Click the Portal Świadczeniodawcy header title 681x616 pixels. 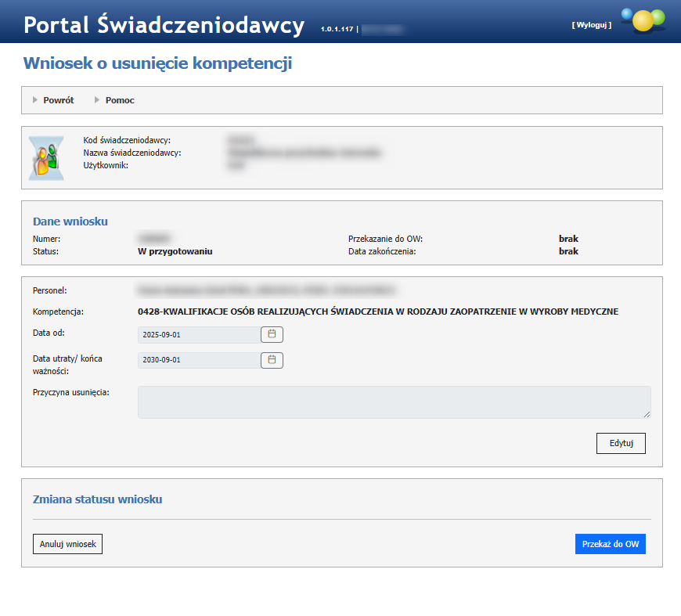click(164, 25)
